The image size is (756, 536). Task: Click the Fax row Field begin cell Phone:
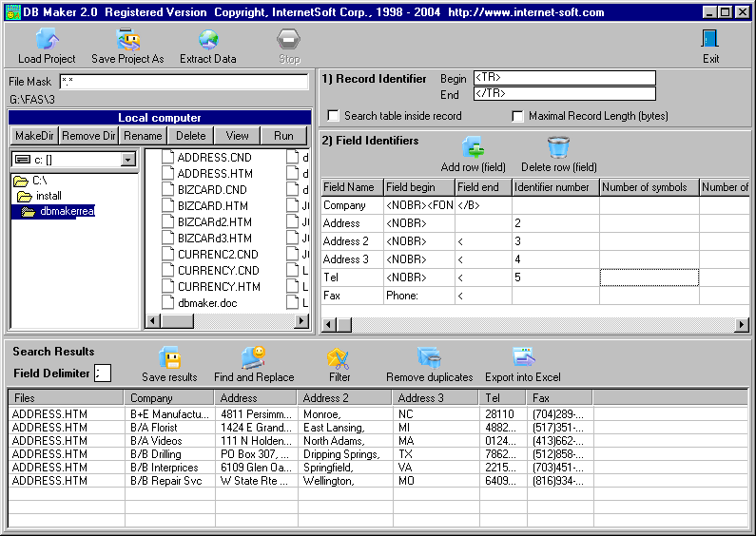(x=419, y=296)
